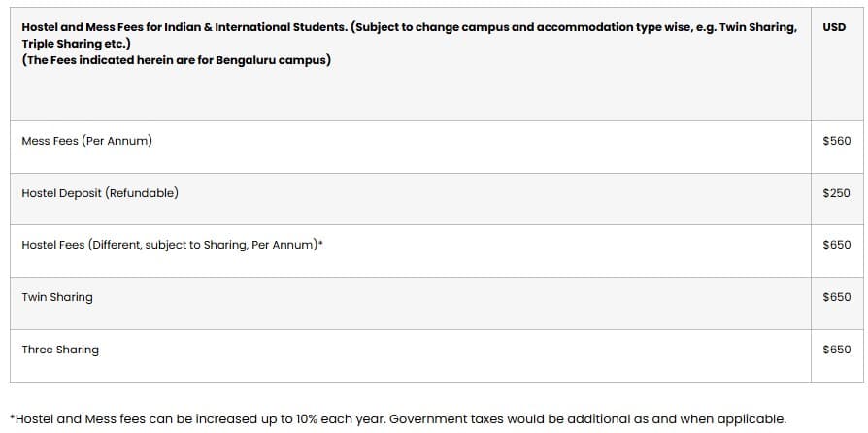Image resolution: width=868 pixels, height=433 pixels.
Task: Click the $250 deposit amount
Action: tap(836, 193)
